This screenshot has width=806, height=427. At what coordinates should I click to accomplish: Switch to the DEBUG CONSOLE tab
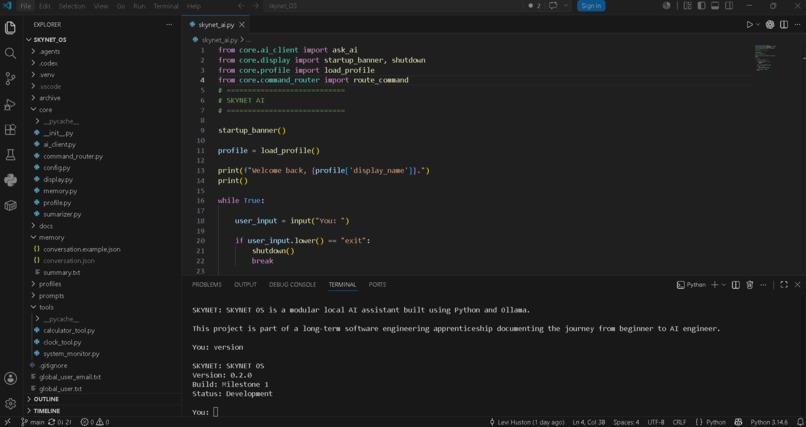coord(292,285)
